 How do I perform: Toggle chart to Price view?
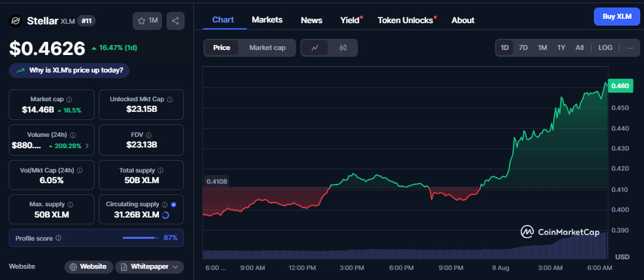(222, 47)
